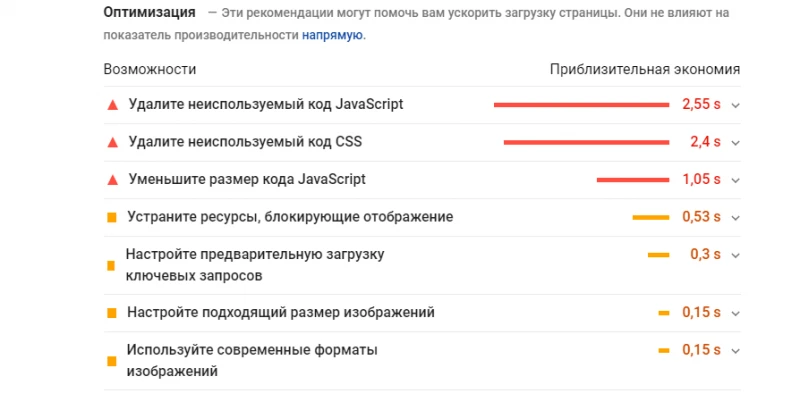Click red triangle next to 'Уменьшите размер кода JavaScript'
Screen dimensions: 800x410
[113, 180]
